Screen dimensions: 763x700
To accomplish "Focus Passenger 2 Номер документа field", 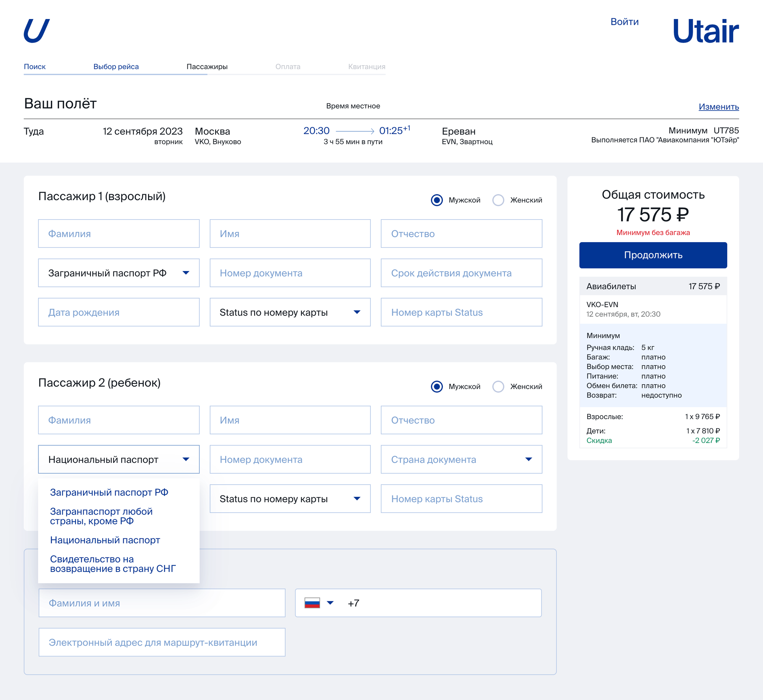I will [290, 459].
